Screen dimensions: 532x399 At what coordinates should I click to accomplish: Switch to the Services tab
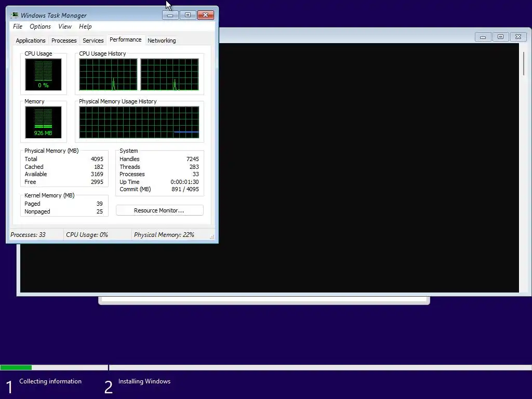[x=93, y=41]
